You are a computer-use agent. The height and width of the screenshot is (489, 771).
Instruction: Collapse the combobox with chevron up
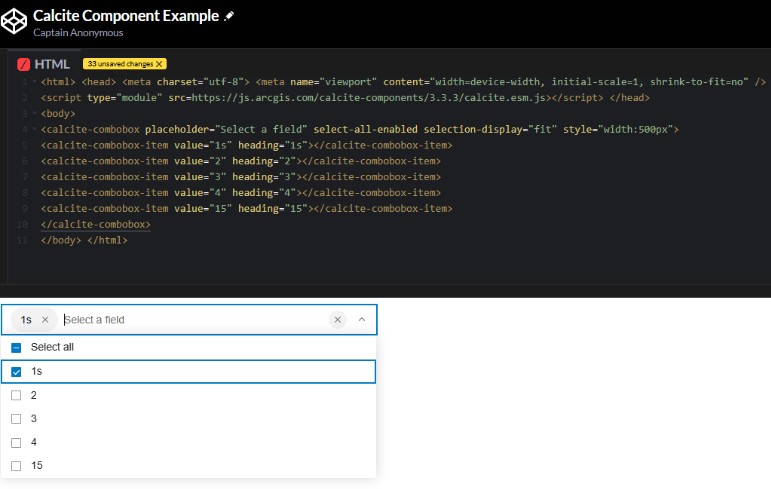pyautogui.click(x=362, y=320)
